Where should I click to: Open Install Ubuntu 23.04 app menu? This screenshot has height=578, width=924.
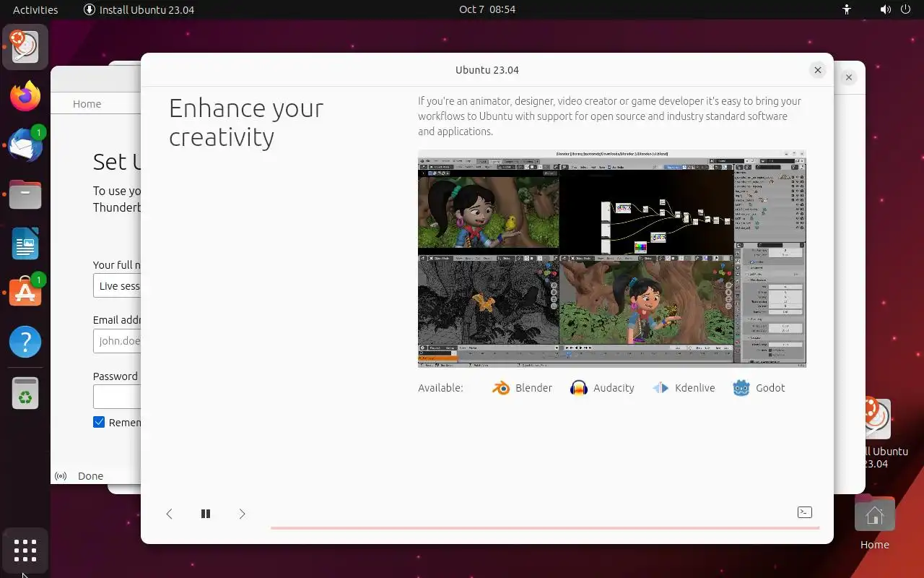(139, 9)
